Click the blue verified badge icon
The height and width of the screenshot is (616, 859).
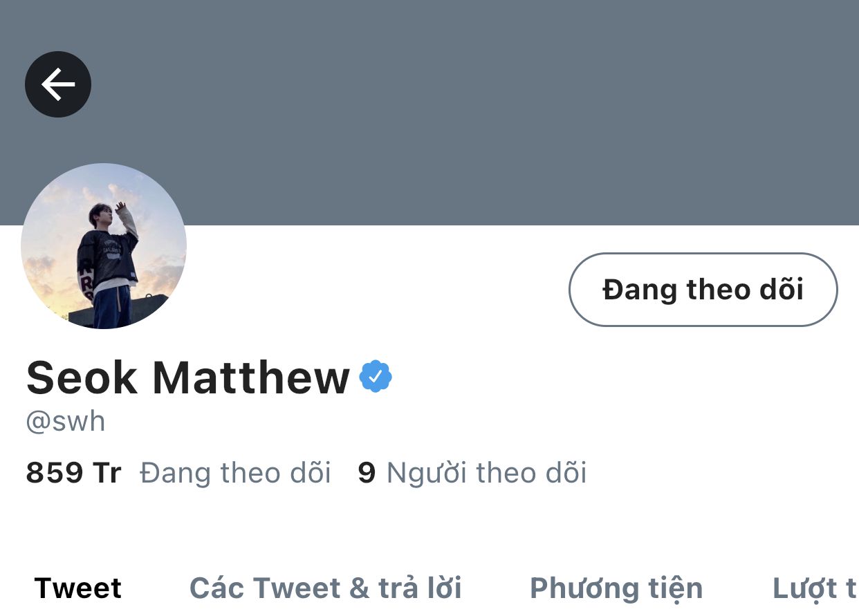376,376
